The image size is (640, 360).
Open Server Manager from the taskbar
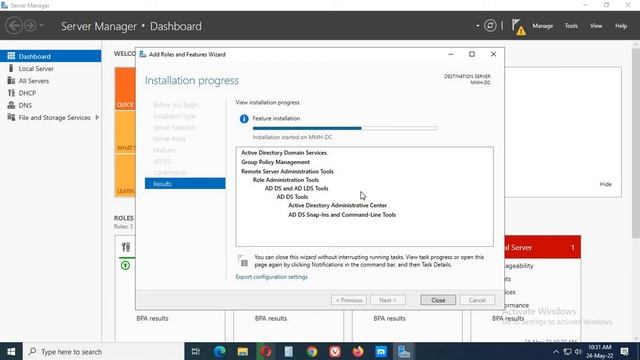(404, 351)
